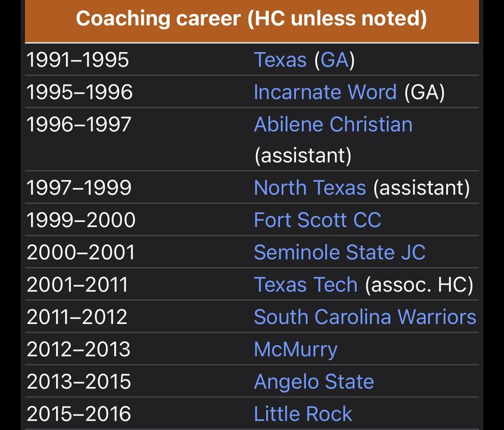Click the McMurry link
Screen dimensions: 504x430
tap(295, 349)
